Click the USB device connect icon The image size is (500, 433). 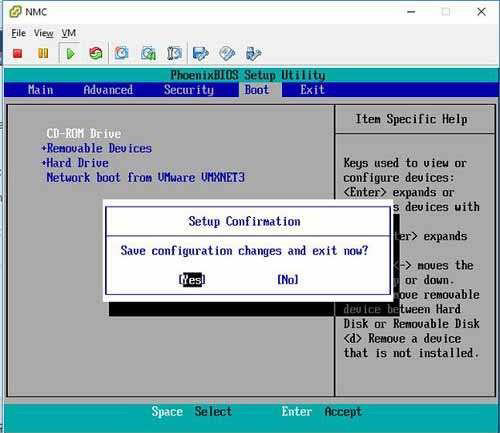(x=253, y=53)
